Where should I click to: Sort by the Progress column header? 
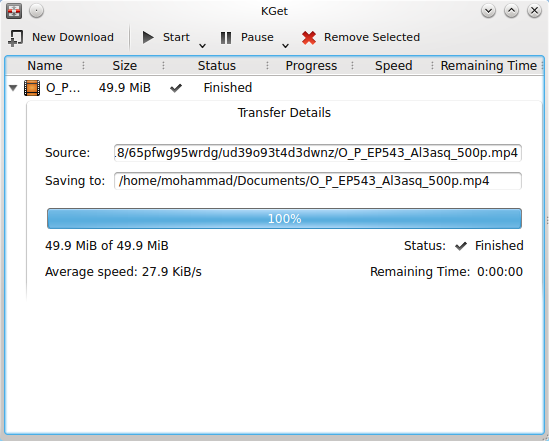click(x=311, y=66)
